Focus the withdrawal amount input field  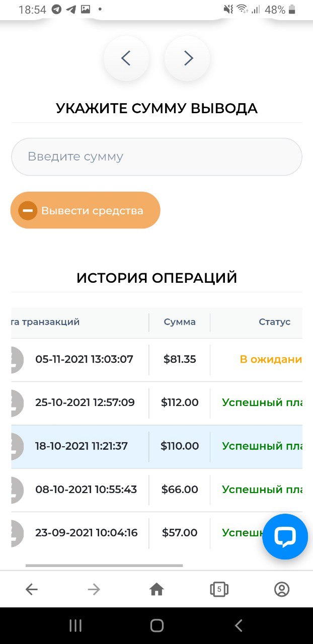click(156, 156)
